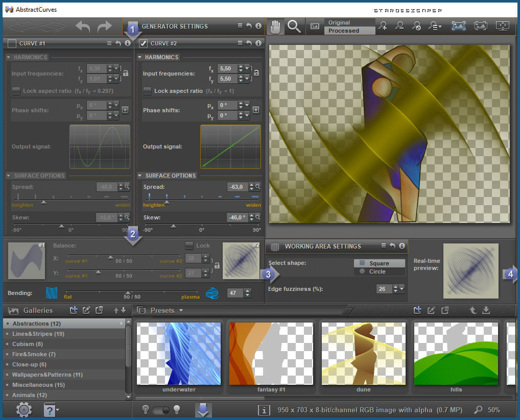Enable the Curve #1 checkbox
The image size is (520, 420).
(x=12, y=44)
